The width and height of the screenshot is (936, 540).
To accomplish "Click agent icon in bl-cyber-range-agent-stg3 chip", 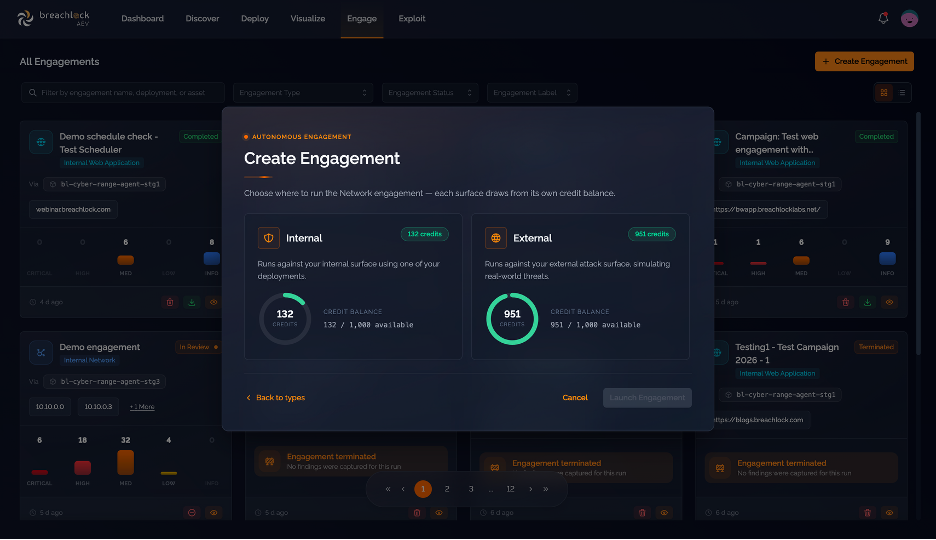I will [53, 381].
